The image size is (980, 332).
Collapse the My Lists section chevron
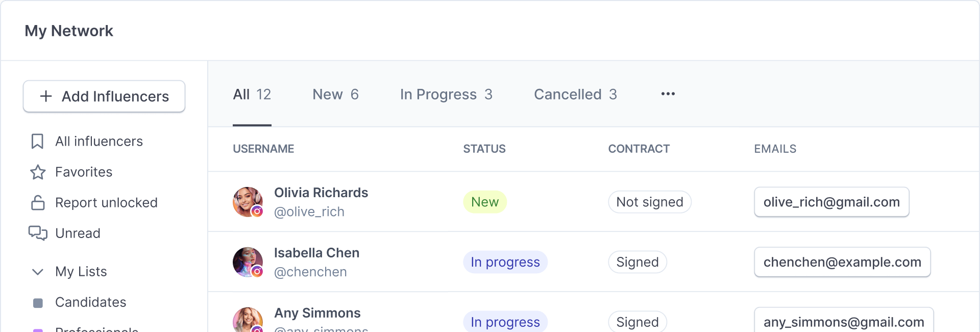37,272
